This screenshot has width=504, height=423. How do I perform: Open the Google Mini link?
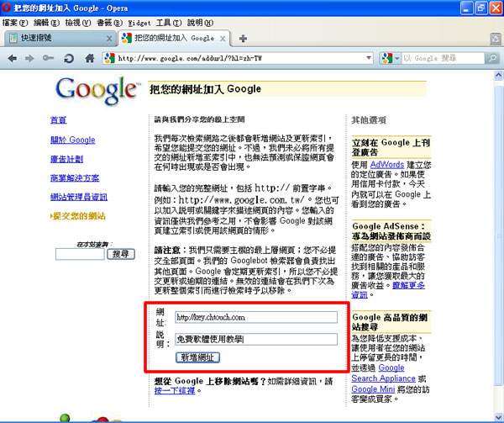(373, 389)
